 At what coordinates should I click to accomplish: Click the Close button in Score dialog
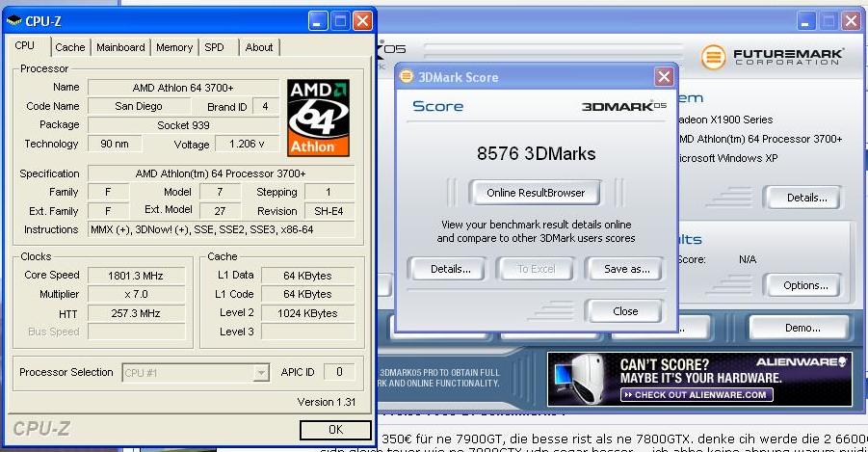point(625,311)
